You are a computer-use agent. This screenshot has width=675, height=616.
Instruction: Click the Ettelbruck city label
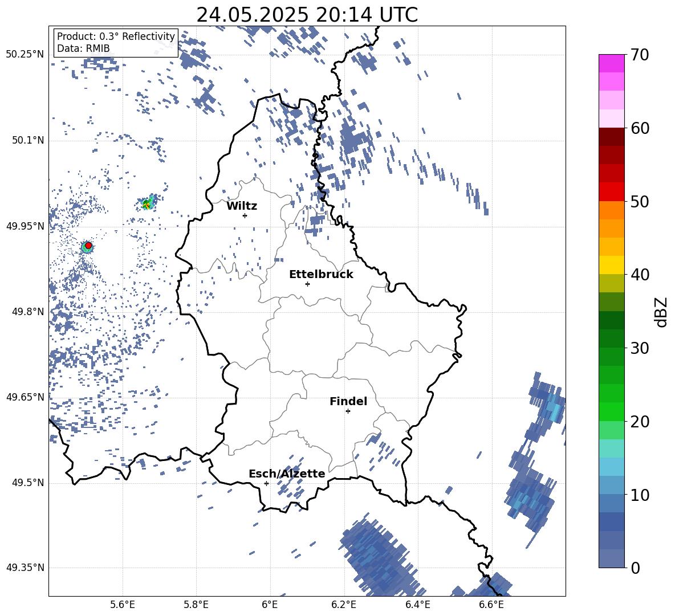point(321,275)
